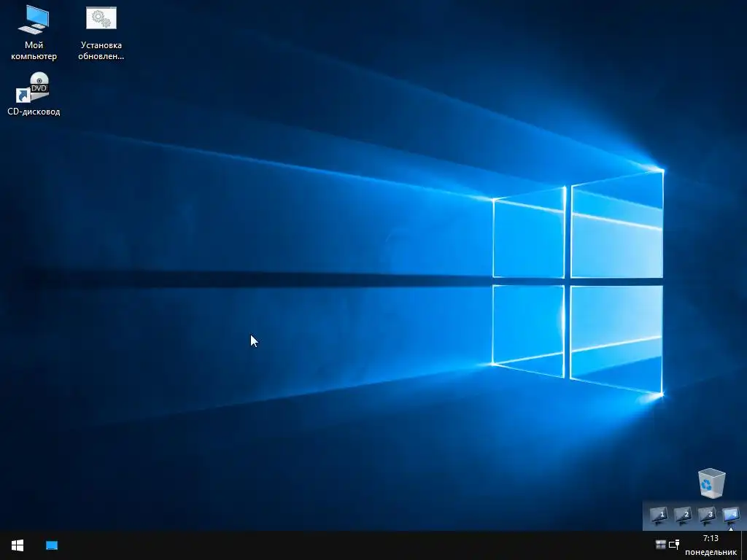Open the Windows Start menu

[x=18, y=545]
